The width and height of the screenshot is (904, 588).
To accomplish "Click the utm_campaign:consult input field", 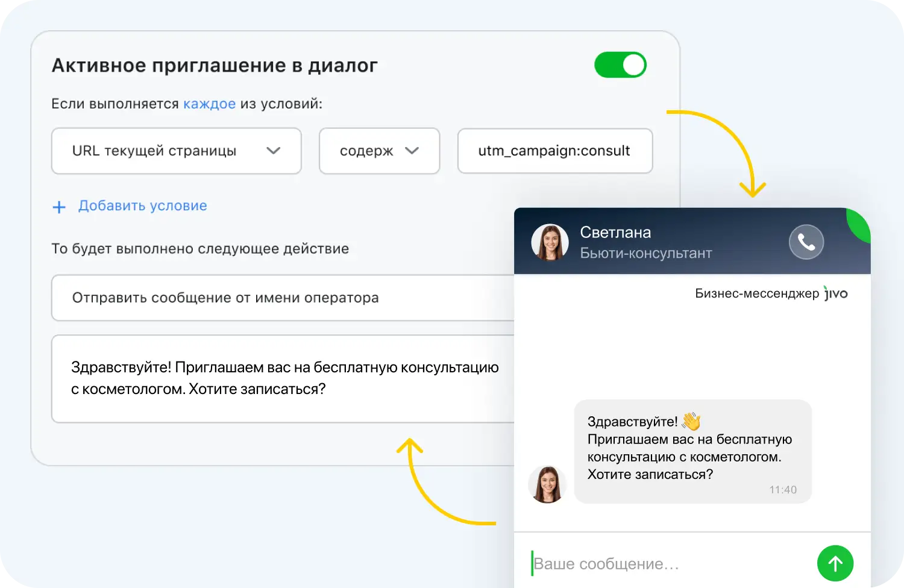I will pyautogui.click(x=555, y=151).
